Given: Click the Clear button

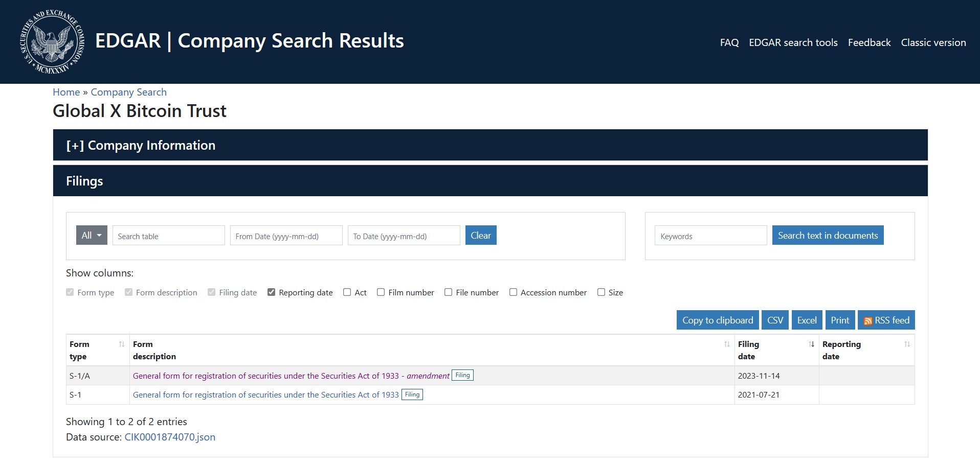Looking at the screenshot, I should [x=481, y=235].
